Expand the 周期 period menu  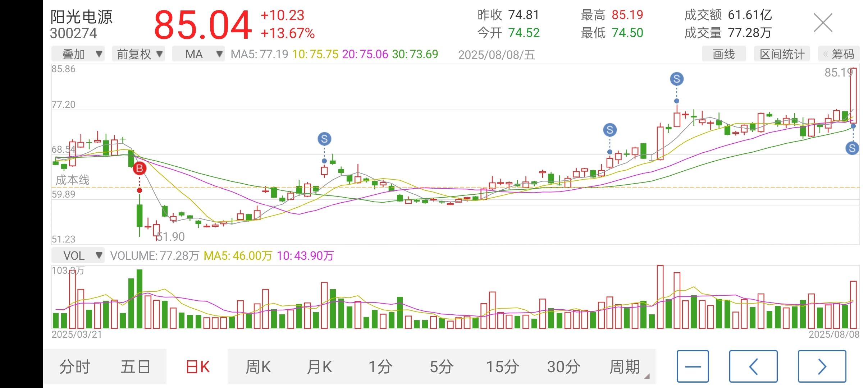(x=626, y=367)
